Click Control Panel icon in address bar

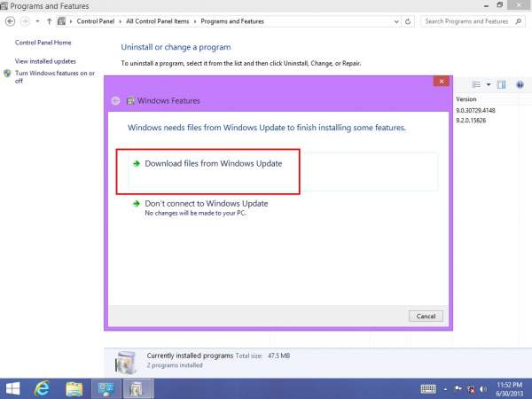[x=61, y=21]
